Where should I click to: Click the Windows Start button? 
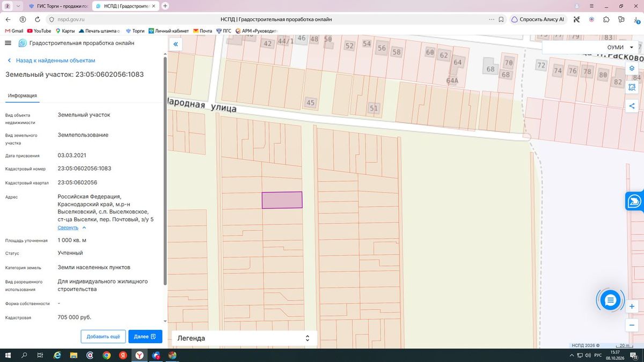(x=8, y=355)
